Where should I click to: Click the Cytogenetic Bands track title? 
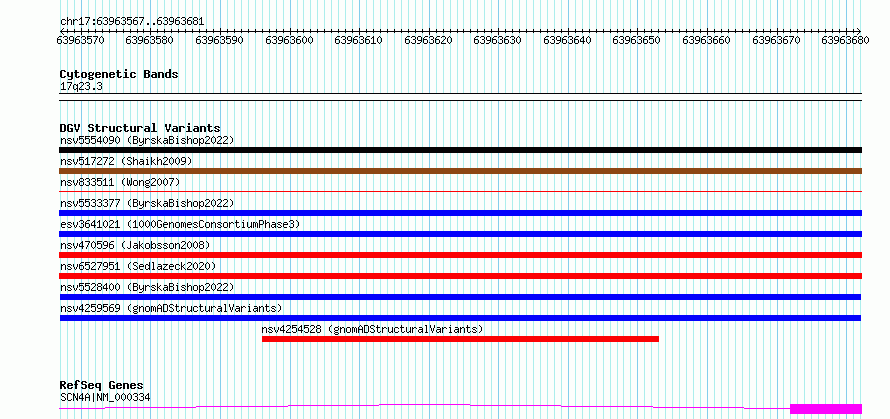tap(119, 74)
